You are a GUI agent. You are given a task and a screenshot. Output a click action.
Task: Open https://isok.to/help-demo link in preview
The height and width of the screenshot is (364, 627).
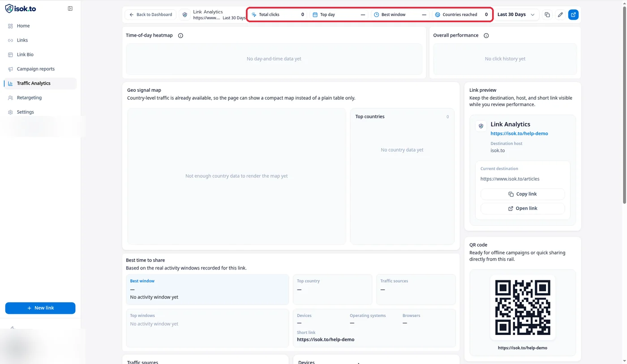click(x=519, y=133)
